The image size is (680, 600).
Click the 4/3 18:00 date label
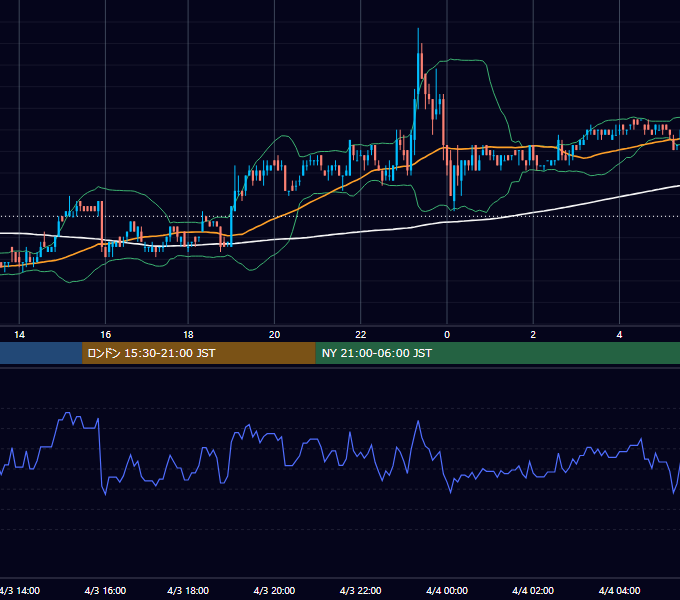tap(188, 590)
